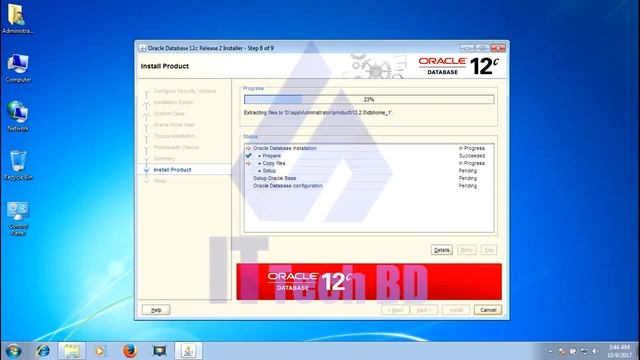
Task: Switch to the Oracle installer Java taskbar icon
Action: (189, 351)
